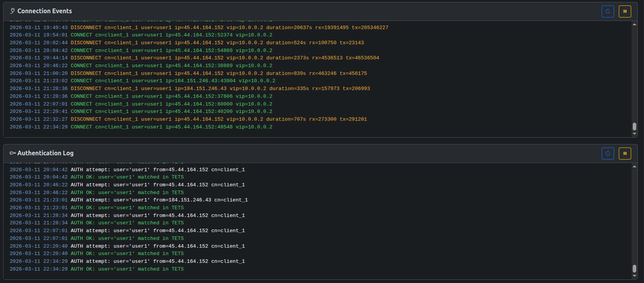Select the 22:07:01 AUTH OK log line
This screenshot has height=283, width=644.
click(97, 238)
